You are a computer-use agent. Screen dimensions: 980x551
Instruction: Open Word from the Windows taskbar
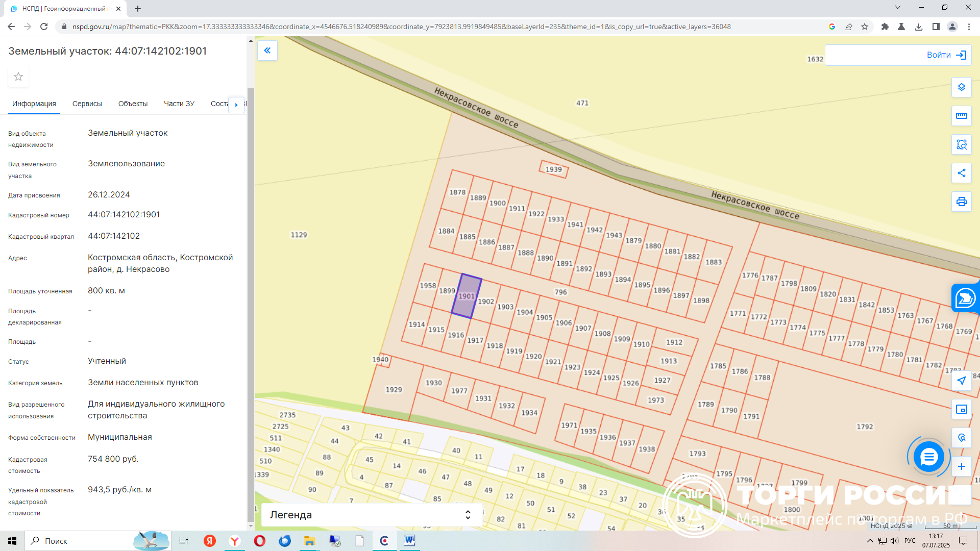click(409, 540)
